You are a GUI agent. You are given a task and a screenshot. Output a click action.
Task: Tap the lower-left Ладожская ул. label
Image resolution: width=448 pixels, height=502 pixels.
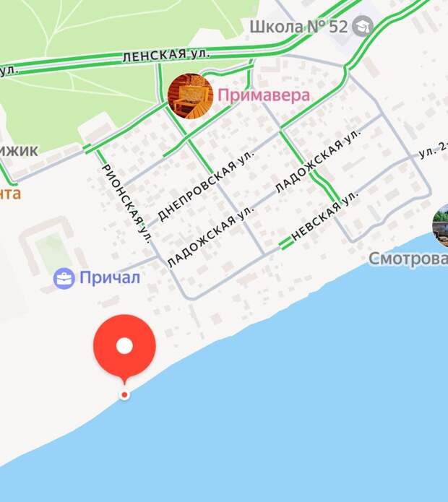click(x=211, y=237)
